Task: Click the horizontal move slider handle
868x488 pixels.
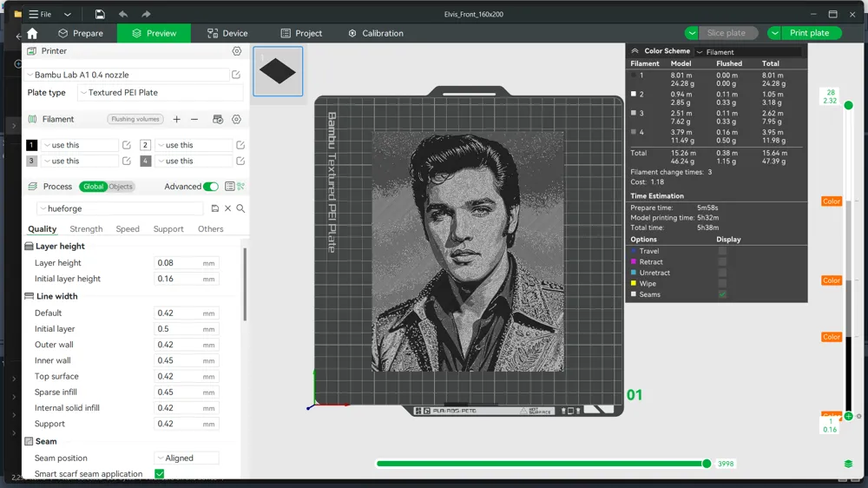Action: [x=707, y=464]
